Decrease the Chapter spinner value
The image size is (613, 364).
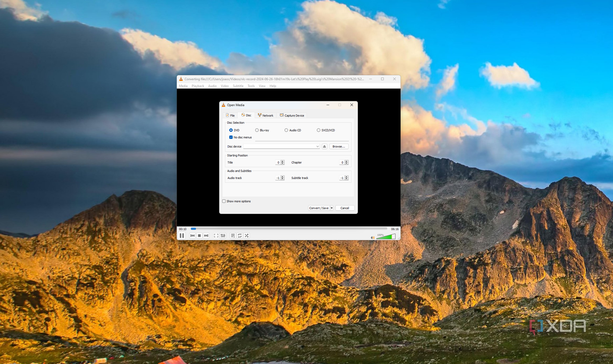pos(347,163)
